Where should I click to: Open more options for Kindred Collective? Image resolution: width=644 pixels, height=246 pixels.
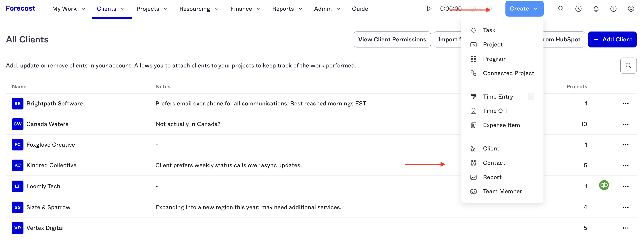626,165
